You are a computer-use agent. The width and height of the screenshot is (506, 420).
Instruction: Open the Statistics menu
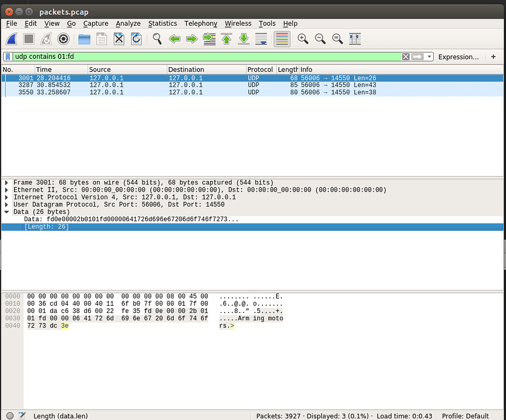pos(163,24)
